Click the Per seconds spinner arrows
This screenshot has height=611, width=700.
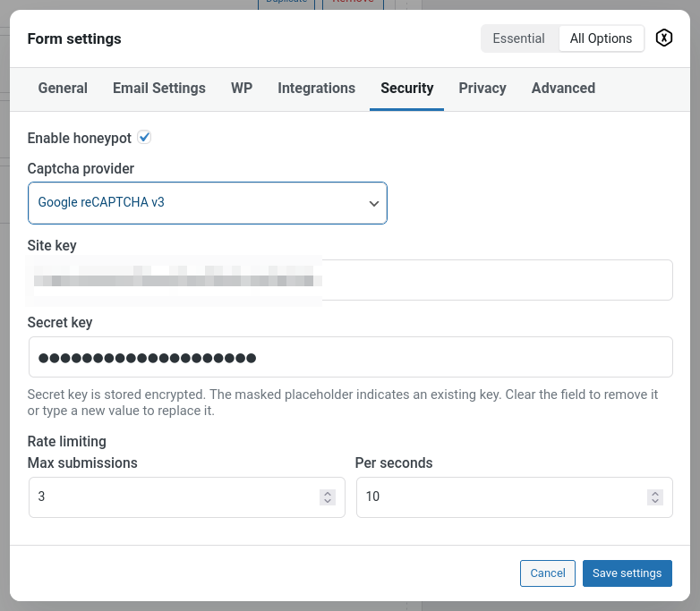click(x=655, y=496)
